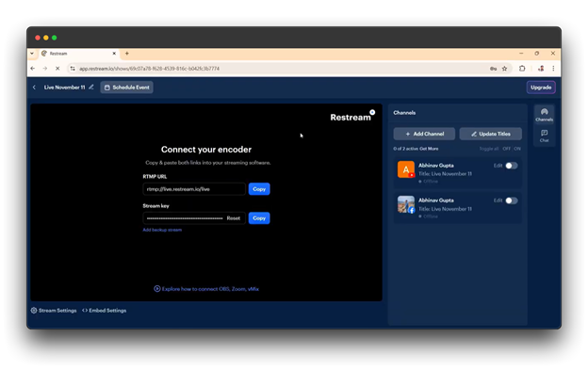Copy the Stream key
588x369 pixels.
click(259, 218)
